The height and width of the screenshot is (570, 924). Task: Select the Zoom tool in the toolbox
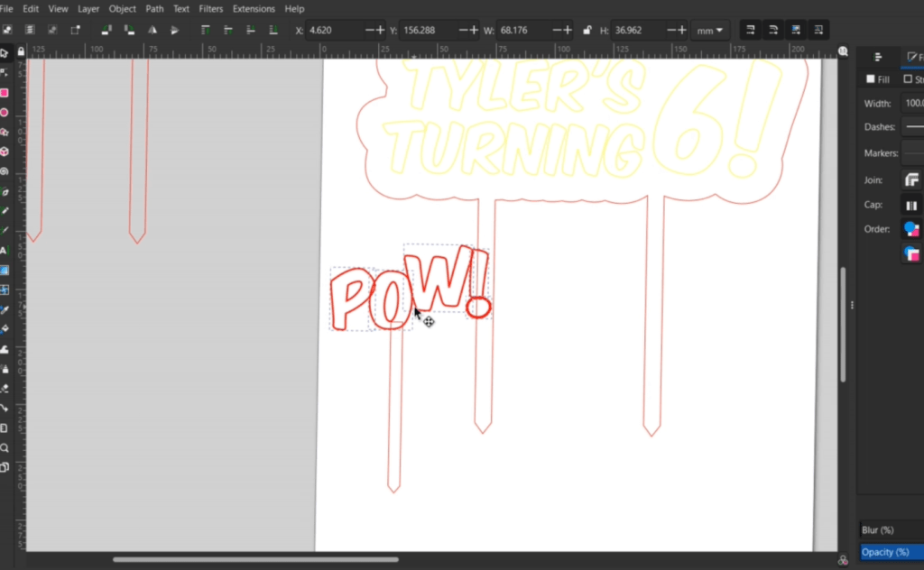click(5, 447)
